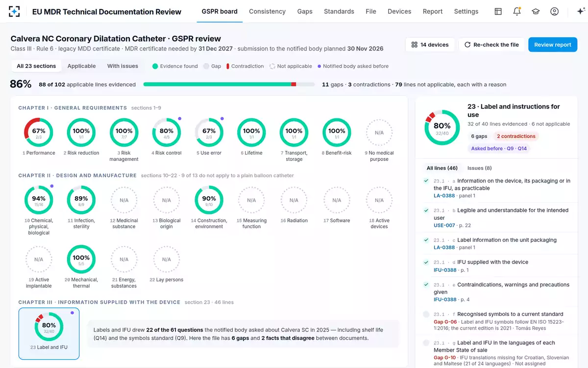Click the 6 gaps chip
This screenshot has height=368, width=588.
tap(479, 136)
